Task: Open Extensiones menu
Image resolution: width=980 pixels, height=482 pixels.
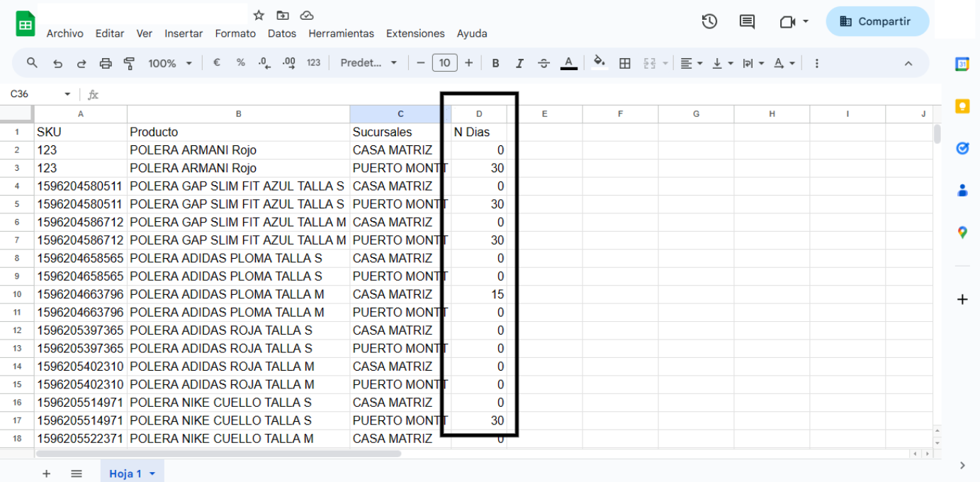Action: (x=415, y=33)
